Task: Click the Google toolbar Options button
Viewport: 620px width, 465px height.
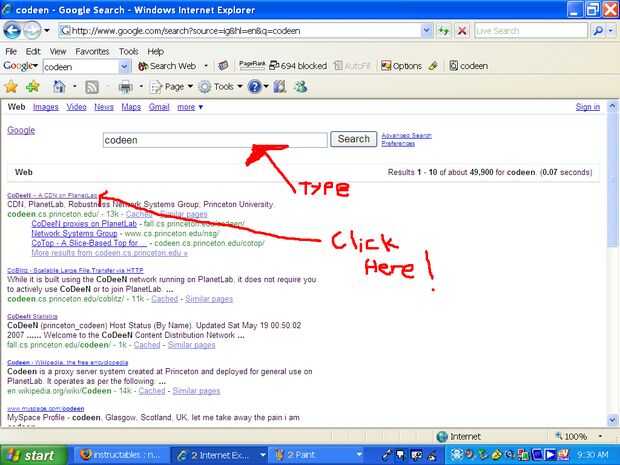Action: click(401, 66)
